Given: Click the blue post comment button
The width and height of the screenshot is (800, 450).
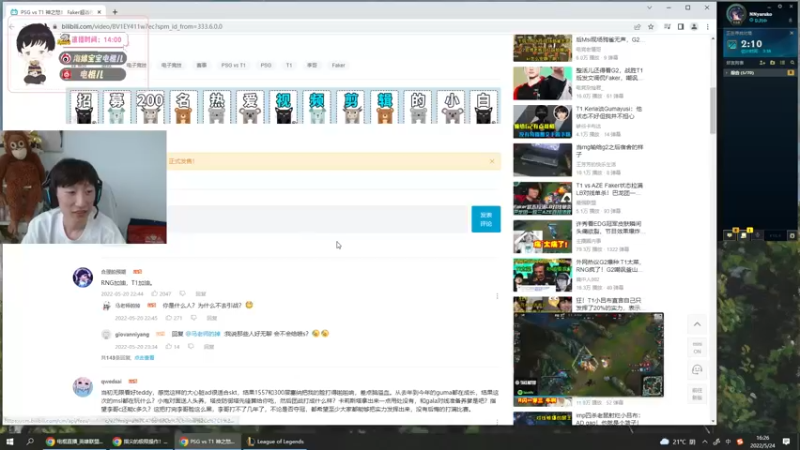Looking at the screenshot, I should tap(486, 219).
